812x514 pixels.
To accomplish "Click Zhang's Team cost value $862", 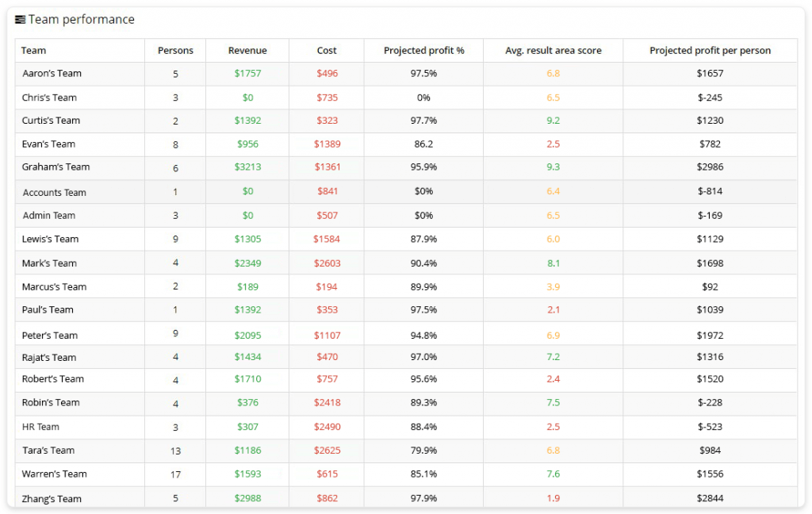I will [x=327, y=497].
